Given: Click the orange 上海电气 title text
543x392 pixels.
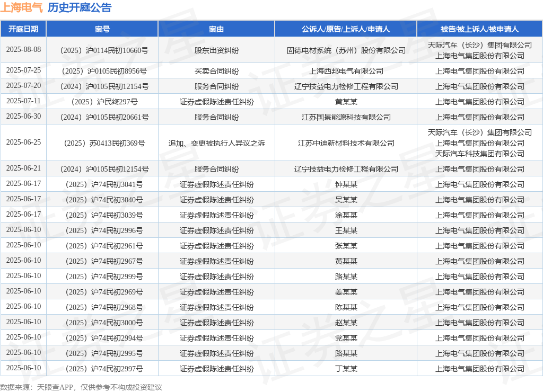Looking at the screenshot, I should (x=21, y=7).
